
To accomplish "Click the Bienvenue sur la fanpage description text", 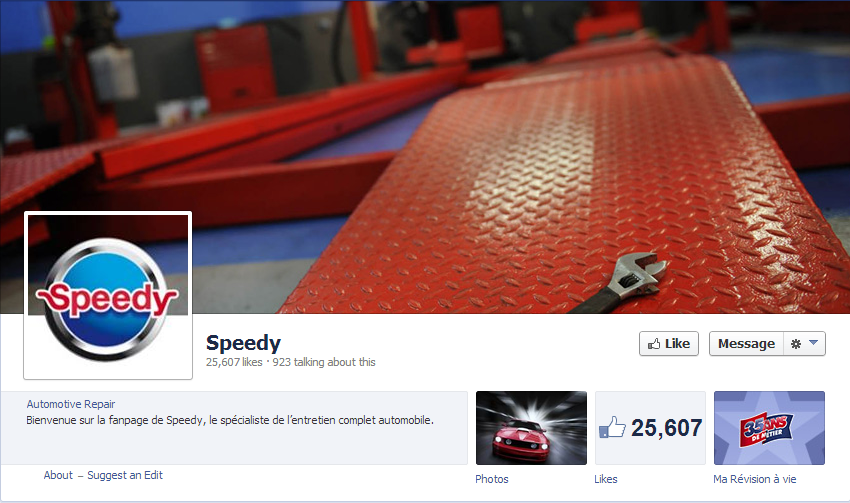I will (230, 420).
